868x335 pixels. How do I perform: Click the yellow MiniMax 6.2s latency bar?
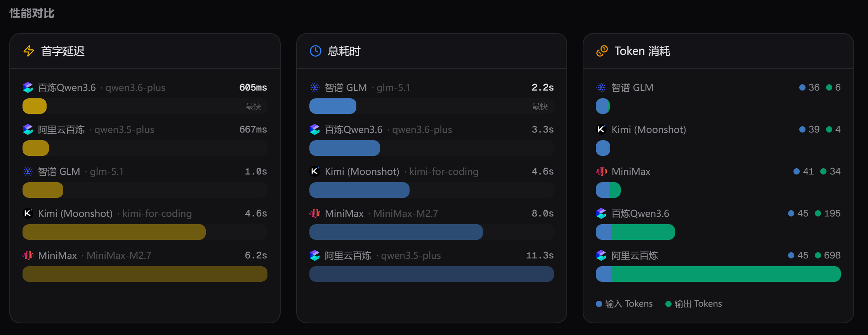145,274
